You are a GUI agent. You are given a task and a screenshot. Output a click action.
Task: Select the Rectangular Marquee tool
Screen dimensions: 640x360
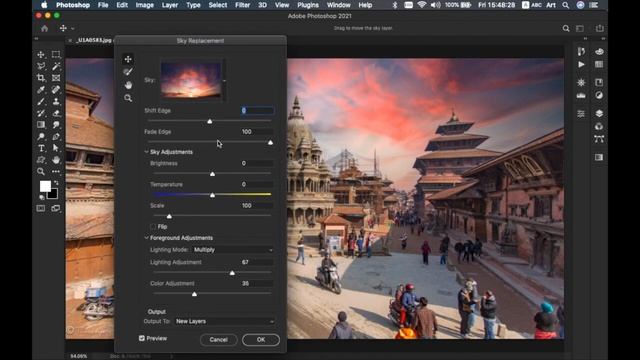pos(56,54)
